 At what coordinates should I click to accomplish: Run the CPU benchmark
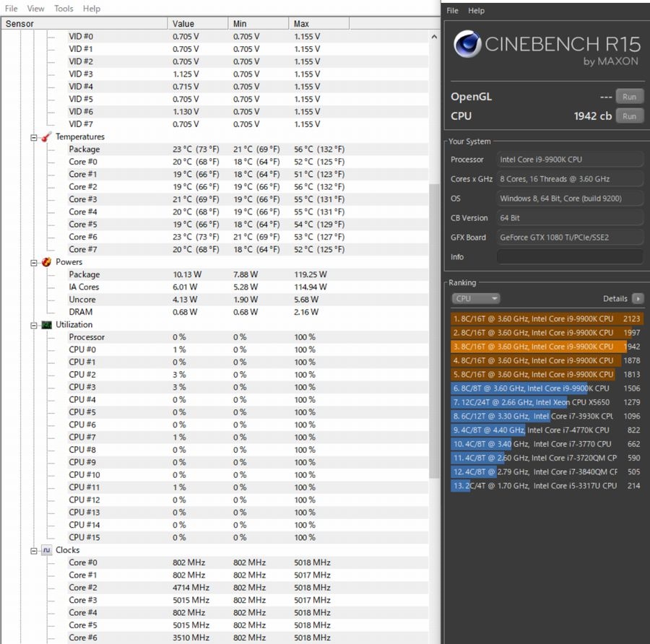pos(629,116)
